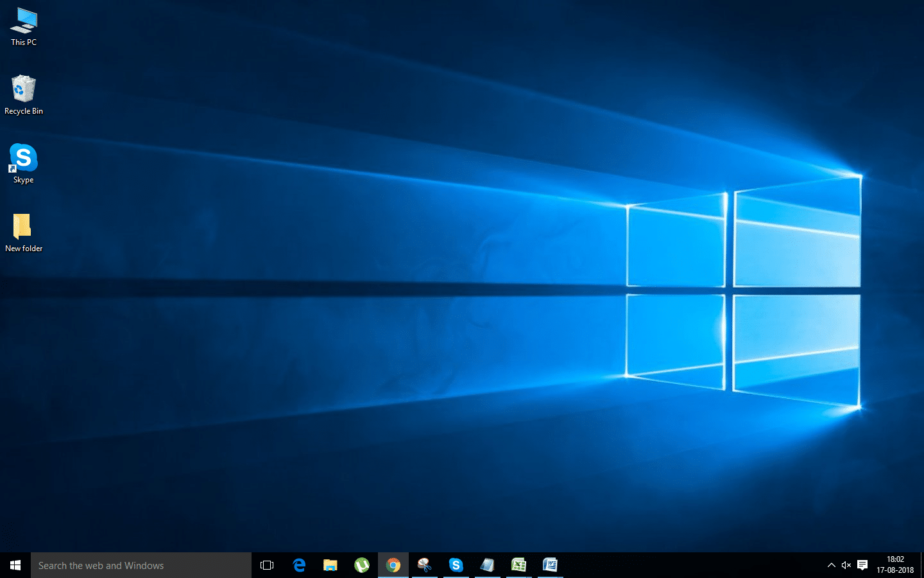Viewport: 924px width, 578px height.
Task: Click the Show desktop strip at taskbar end
Action: click(x=922, y=565)
